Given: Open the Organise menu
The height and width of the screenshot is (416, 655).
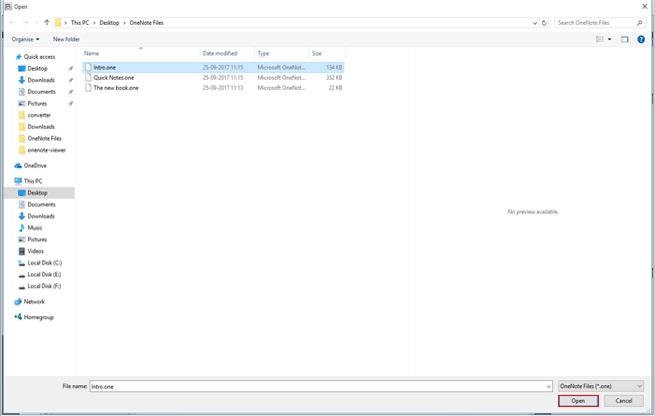Looking at the screenshot, I should point(25,39).
